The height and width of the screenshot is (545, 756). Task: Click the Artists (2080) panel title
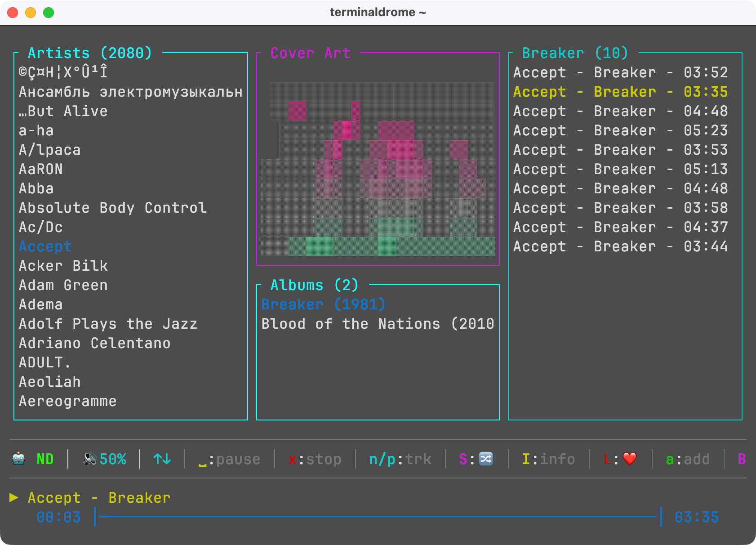(x=90, y=53)
